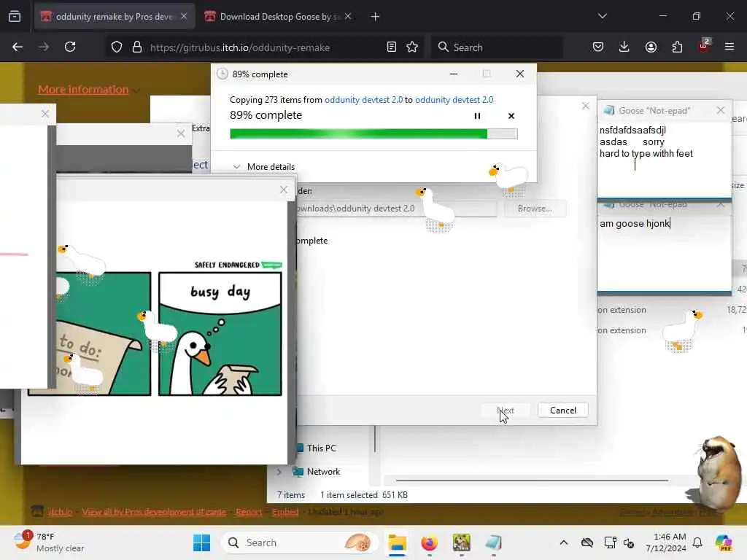Open Firefox from the taskbar
This screenshot has width=747, height=560.
(429, 542)
